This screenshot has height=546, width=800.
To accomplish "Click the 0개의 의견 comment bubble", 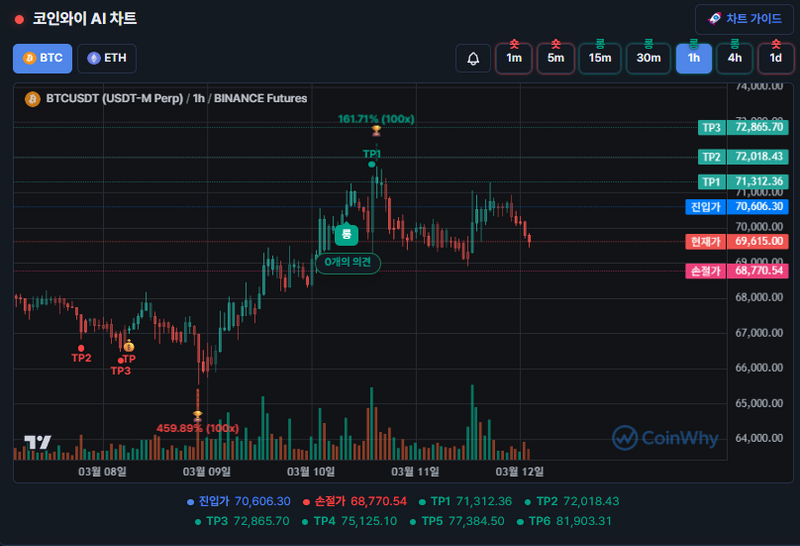I will pos(348,262).
